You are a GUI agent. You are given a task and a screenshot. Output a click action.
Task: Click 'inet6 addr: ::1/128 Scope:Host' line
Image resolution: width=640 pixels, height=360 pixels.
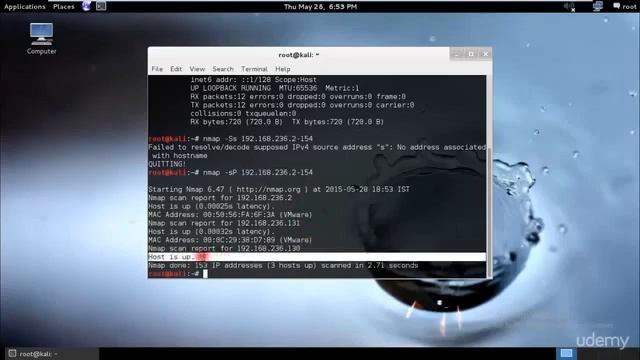(253, 80)
